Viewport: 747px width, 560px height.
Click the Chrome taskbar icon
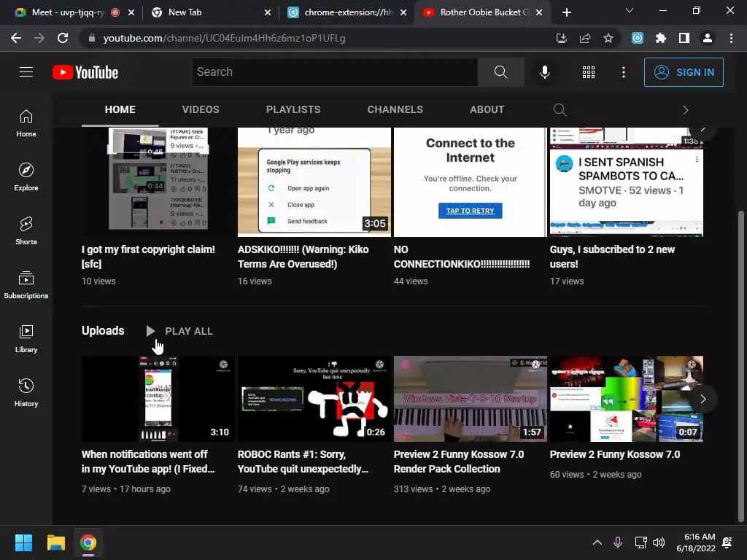coord(88,542)
